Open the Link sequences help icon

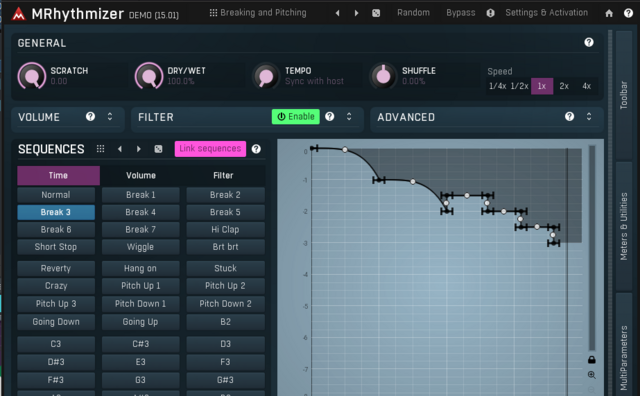pos(256,149)
